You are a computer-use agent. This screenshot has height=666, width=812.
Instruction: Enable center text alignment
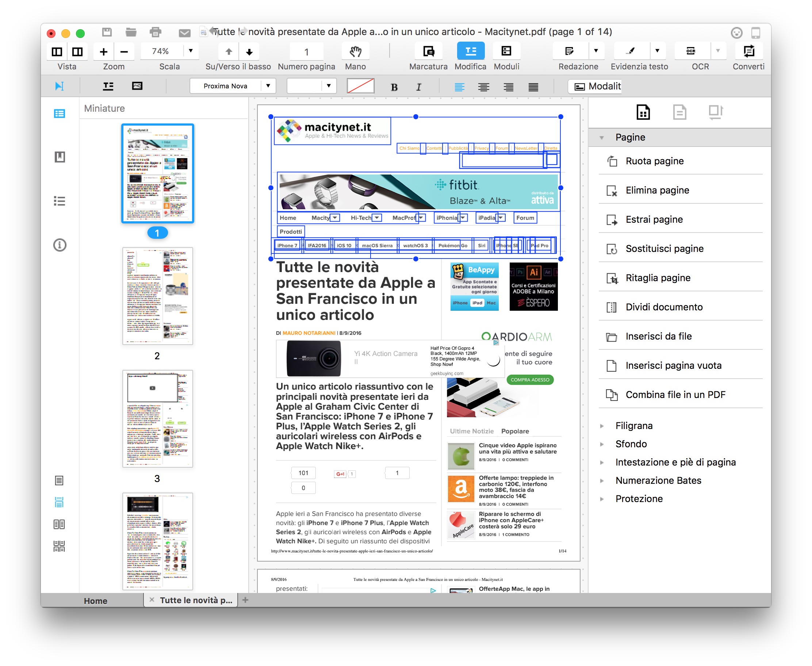(x=483, y=87)
